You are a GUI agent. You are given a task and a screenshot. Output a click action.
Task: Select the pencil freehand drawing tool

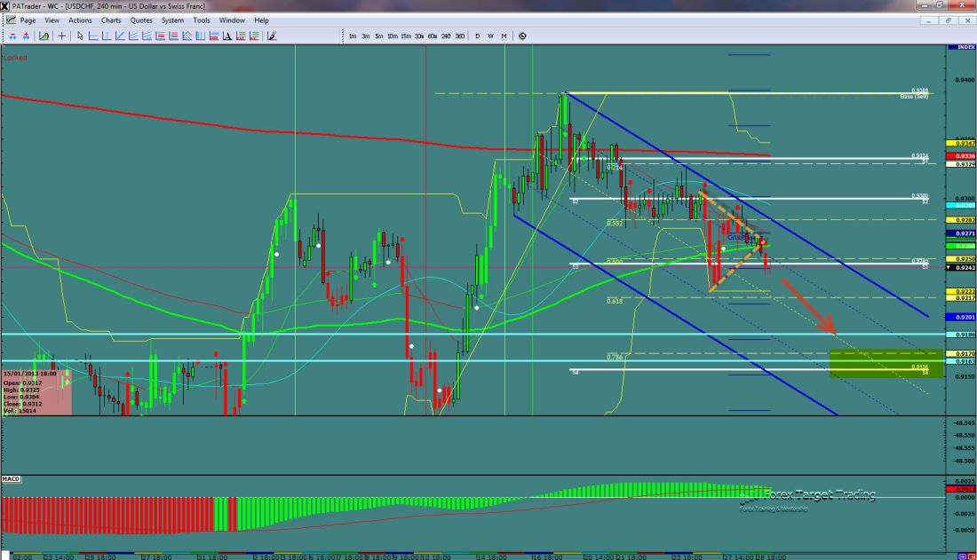coord(271,36)
